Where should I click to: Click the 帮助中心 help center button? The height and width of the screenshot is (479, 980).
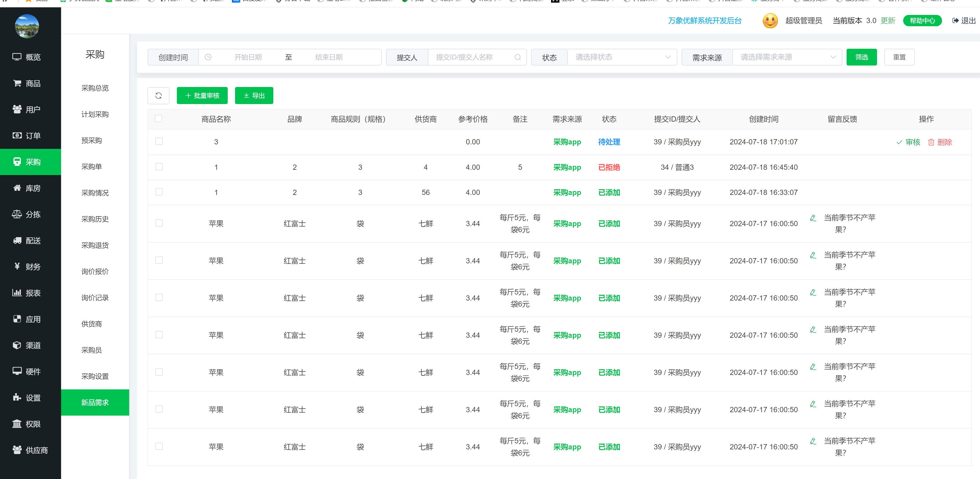[x=922, y=20]
